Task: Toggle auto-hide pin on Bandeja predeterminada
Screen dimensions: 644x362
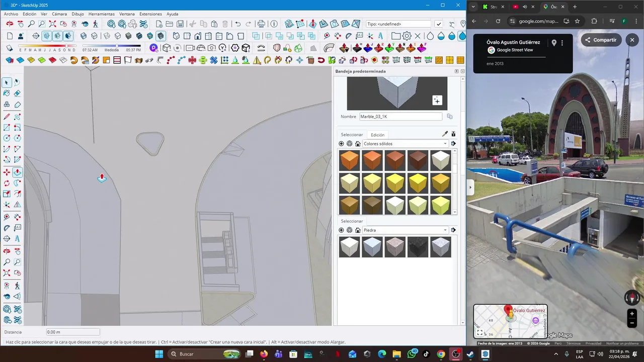Action: tap(457, 71)
